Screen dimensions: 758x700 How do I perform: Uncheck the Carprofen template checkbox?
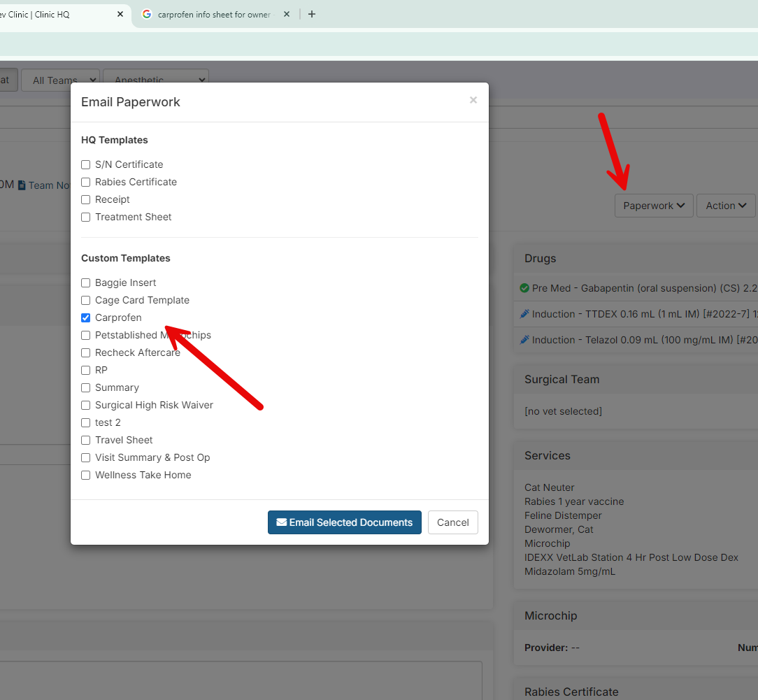[86, 318]
